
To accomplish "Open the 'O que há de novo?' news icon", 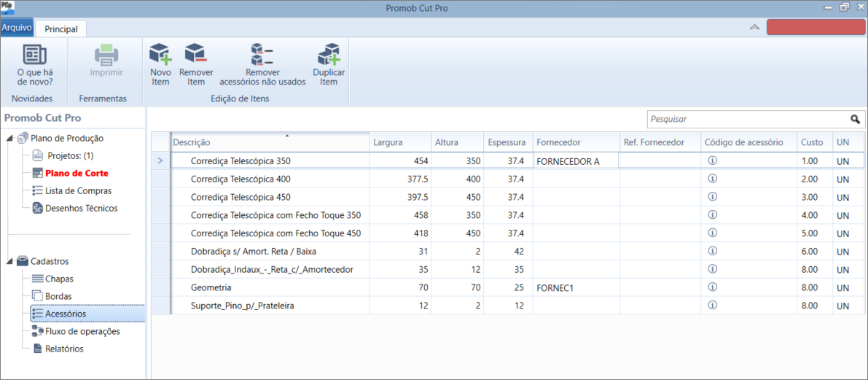I will 34,55.
